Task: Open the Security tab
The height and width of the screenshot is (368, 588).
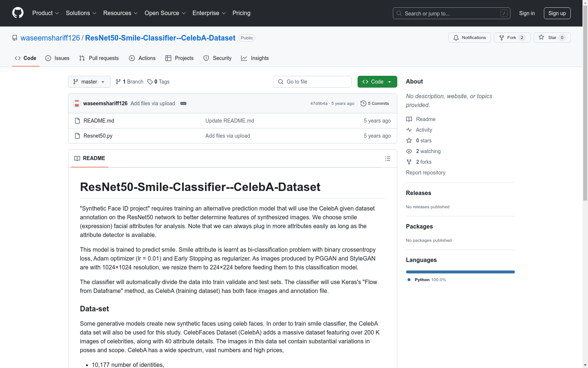Action: 218,58
